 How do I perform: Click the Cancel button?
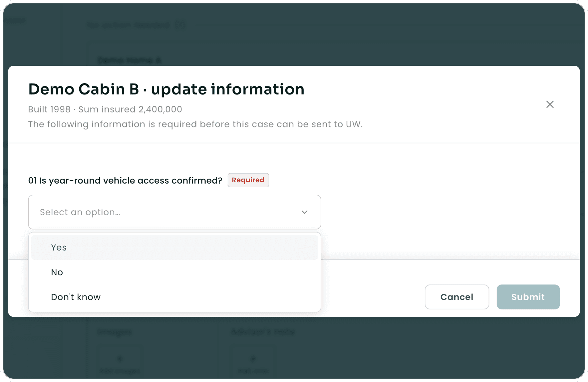[457, 297]
